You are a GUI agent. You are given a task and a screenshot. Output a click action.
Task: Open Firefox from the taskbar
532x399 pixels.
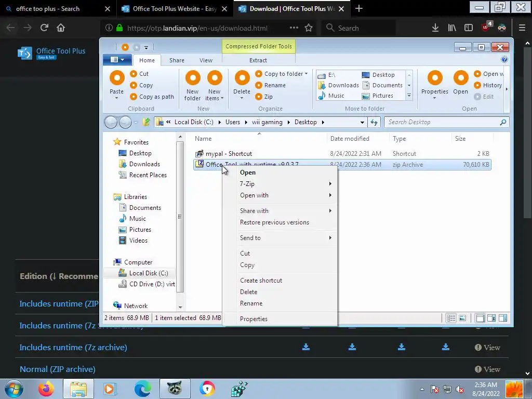pyautogui.click(x=46, y=389)
